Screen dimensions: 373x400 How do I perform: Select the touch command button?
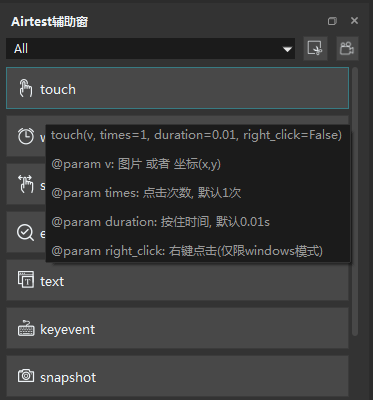click(x=177, y=88)
